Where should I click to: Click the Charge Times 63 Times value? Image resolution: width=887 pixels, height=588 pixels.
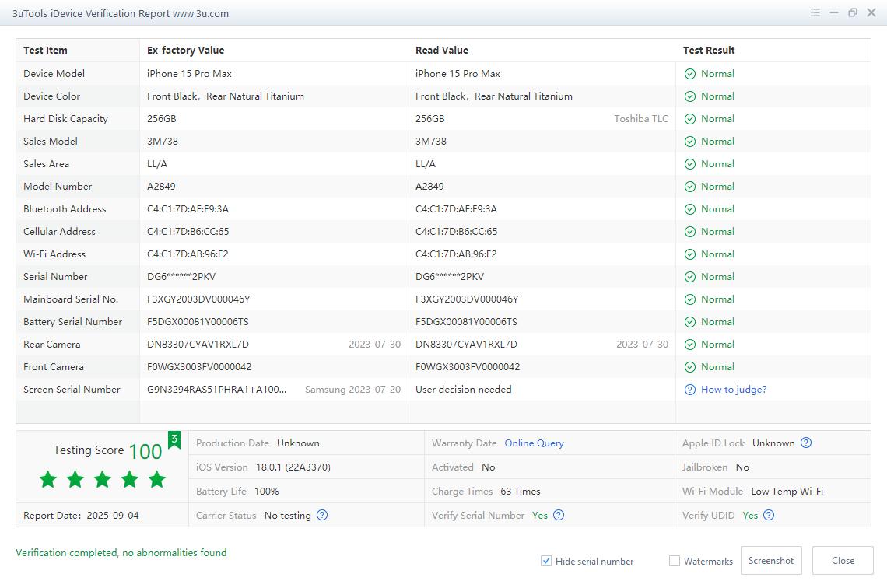[x=520, y=492]
